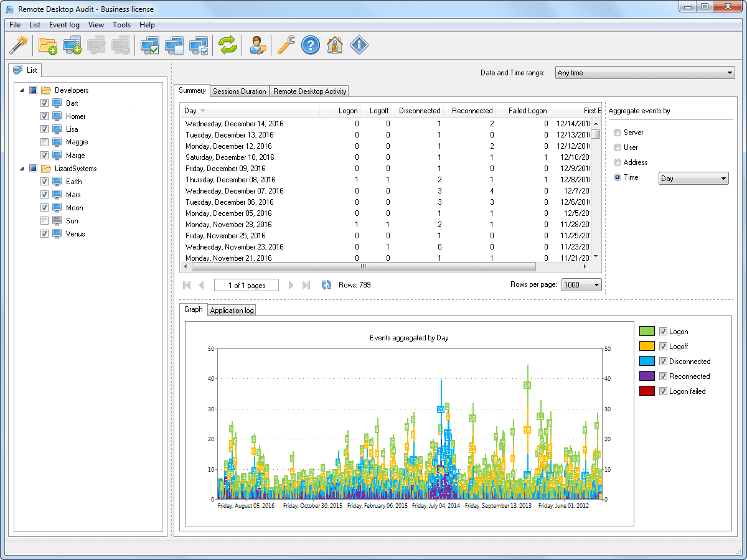The height and width of the screenshot is (560, 747).
Task: Click the home page house icon
Action: (335, 45)
